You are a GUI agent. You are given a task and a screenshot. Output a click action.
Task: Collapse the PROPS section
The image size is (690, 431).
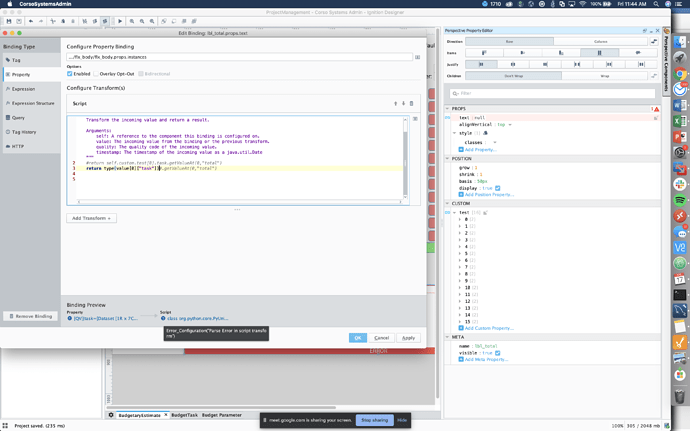448,109
